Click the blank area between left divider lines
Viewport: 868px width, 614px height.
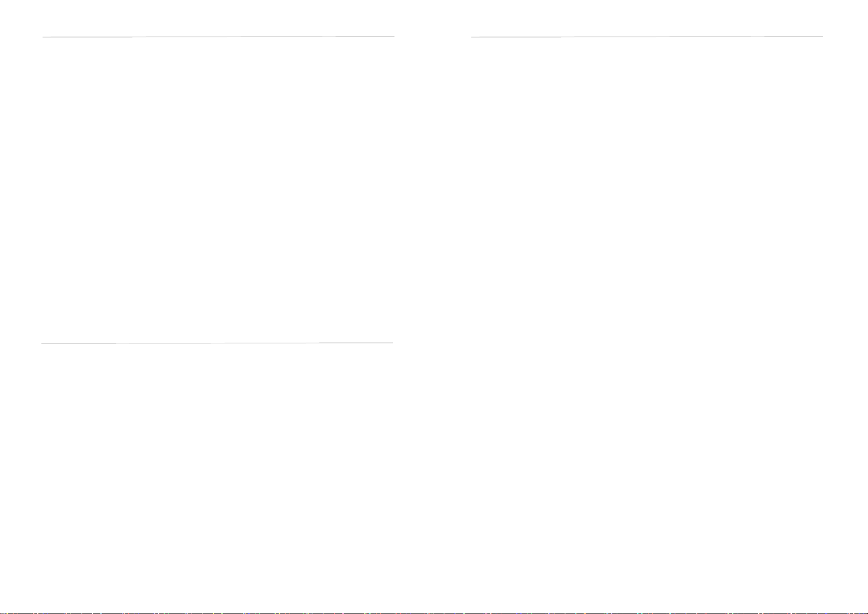click(218, 190)
